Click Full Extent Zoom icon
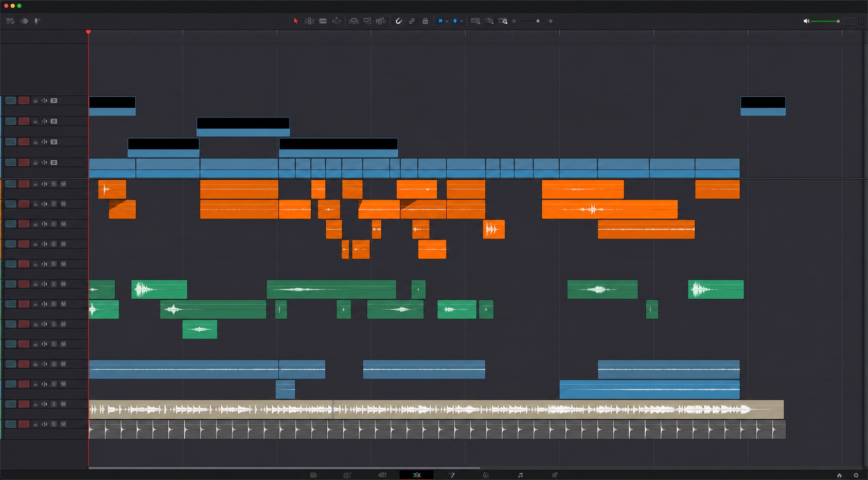868x480 pixels. [475, 21]
